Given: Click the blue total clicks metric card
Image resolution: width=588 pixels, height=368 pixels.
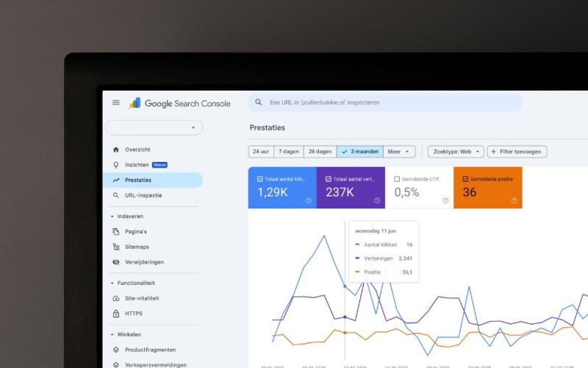Looking at the screenshot, I should tap(282, 188).
